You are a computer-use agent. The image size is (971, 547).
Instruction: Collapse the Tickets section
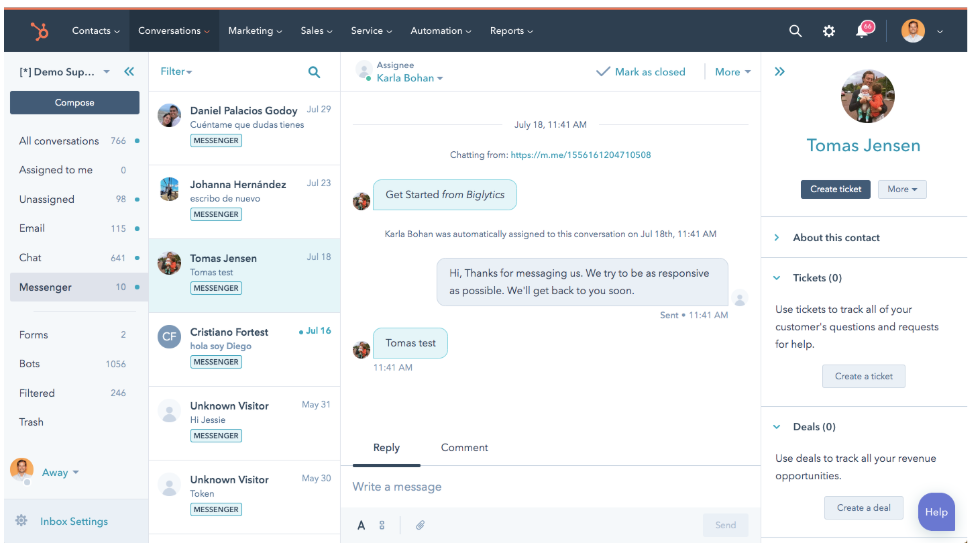pos(777,278)
